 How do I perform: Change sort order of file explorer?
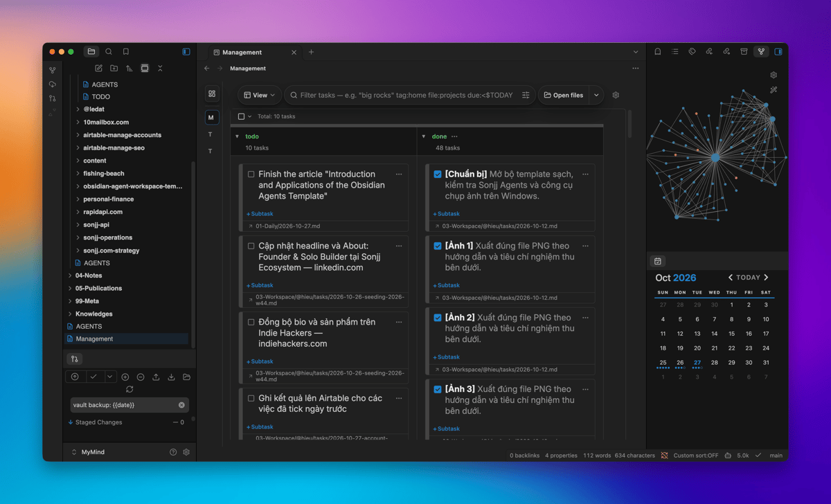tap(129, 69)
